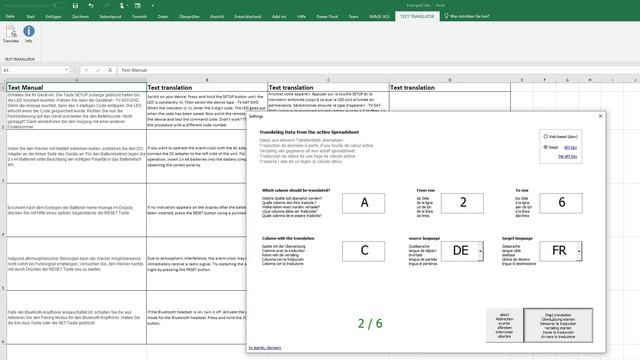
Task: Open the Daten ribbon tab
Action: 163,16
